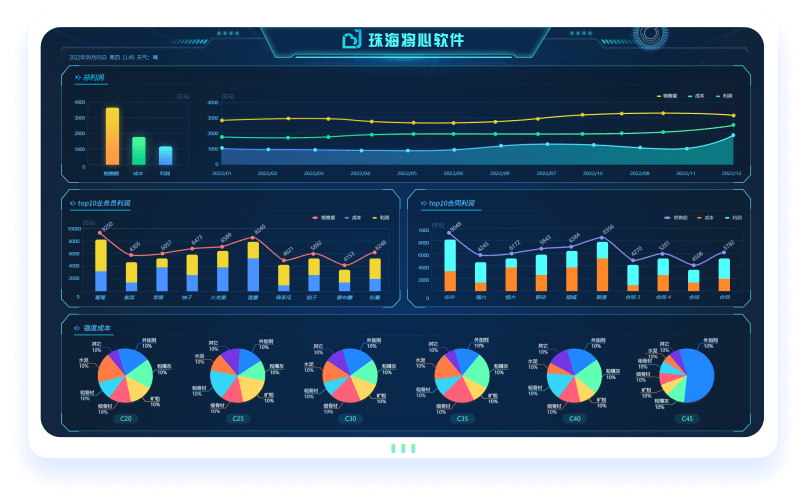This screenshot has height=502, width=806.
Task: Click the 9048 data label in 合同 chart
Action: tap(456, 227)
